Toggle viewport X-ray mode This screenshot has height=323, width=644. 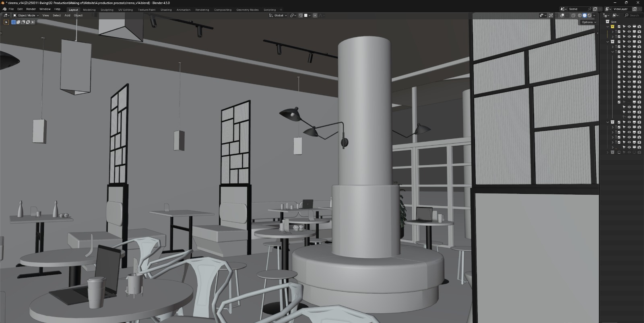(x=574, y=15)
